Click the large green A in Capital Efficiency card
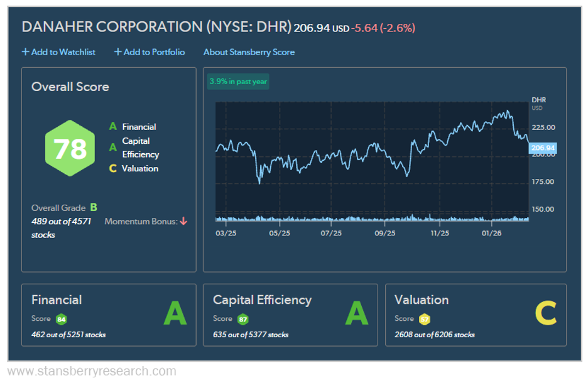 (356, 314)
